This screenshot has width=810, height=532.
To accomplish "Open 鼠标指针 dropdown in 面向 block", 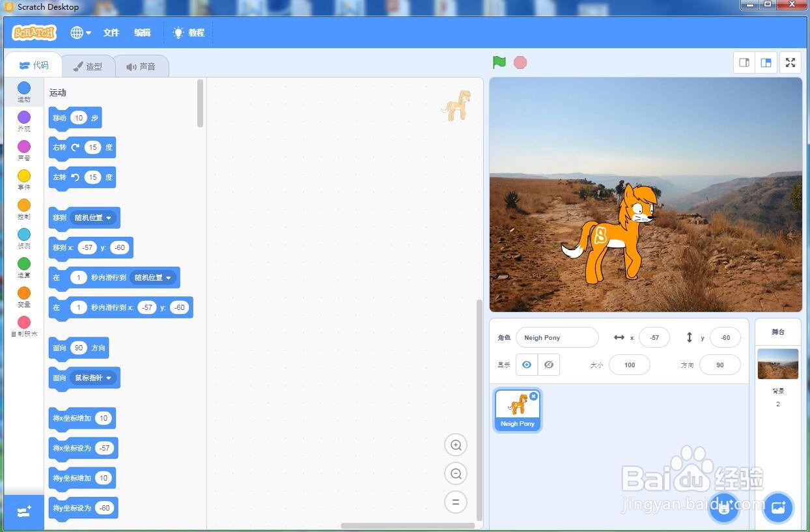I will click(93, 378).
